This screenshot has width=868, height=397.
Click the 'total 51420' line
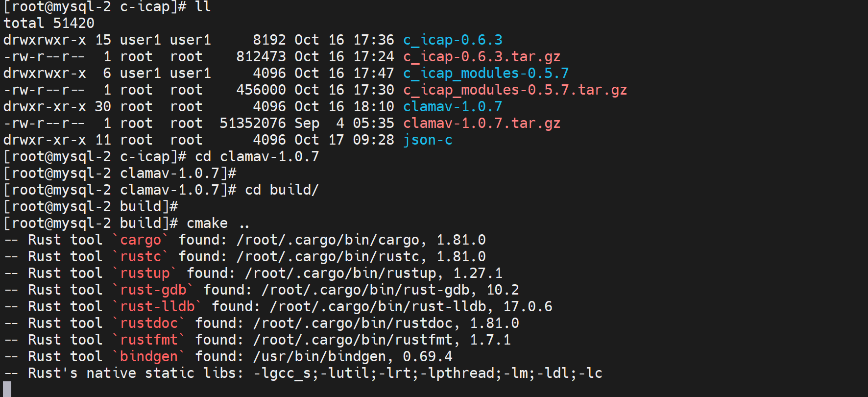pyautogui.click(x=49, y=24)
